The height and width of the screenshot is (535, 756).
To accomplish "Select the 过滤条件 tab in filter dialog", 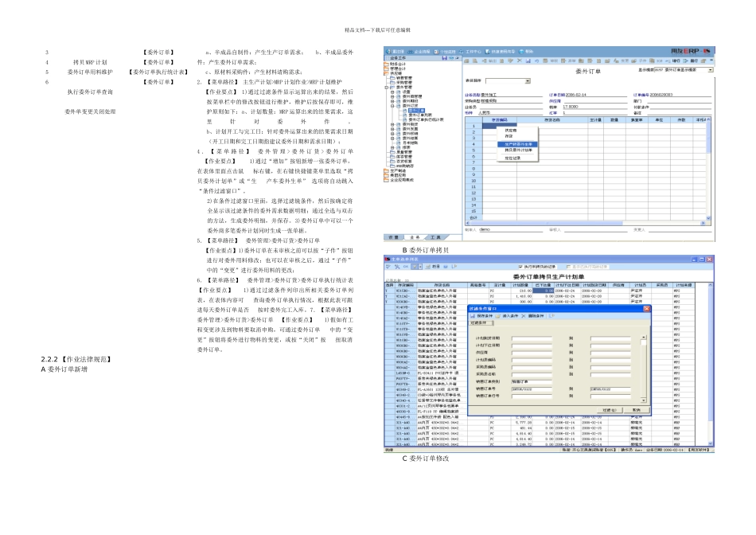I will click(481, 322).
